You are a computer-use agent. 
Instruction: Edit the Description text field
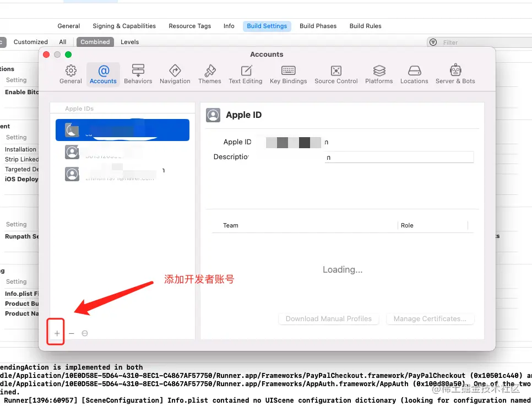(399, 157)
